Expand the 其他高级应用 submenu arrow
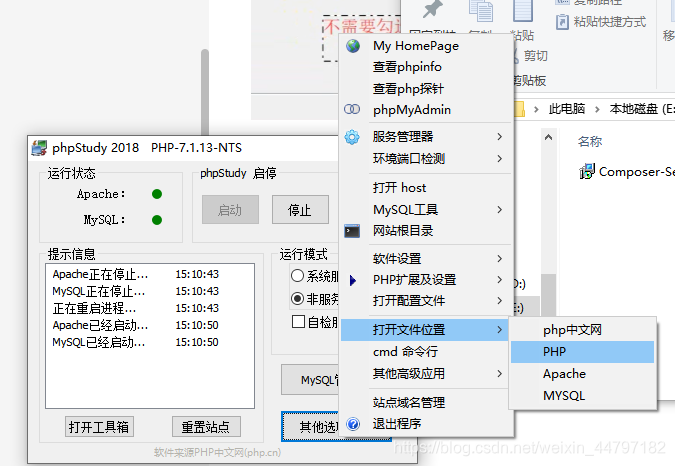This screenshot has height=466, width=675. pyautogui.click(x=499, y=373)
